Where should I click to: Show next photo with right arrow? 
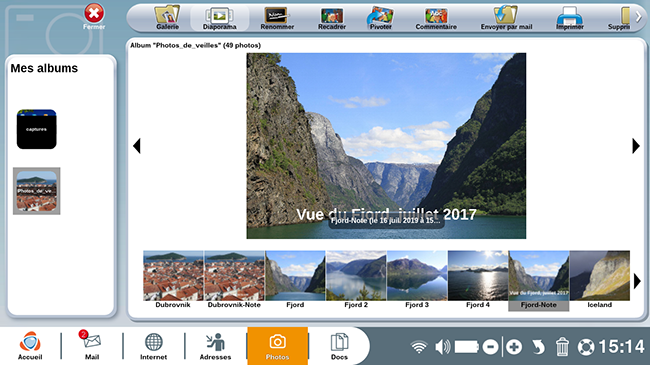pos(636,146)
